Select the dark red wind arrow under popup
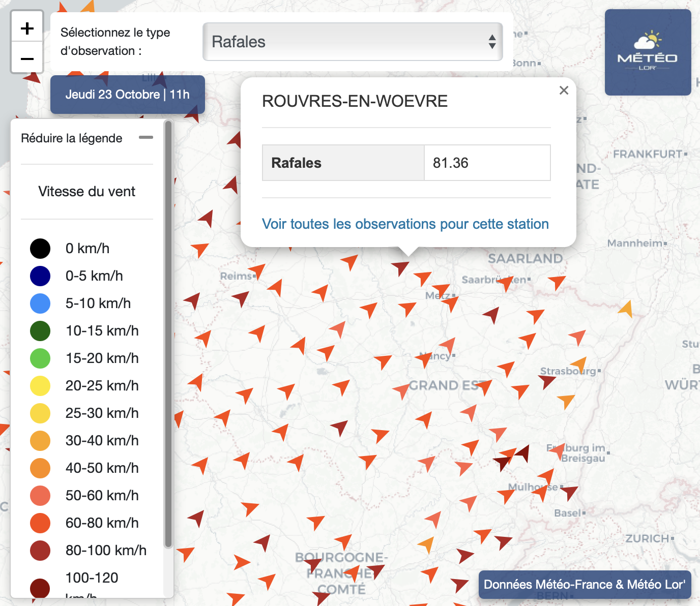 [401, 267]
